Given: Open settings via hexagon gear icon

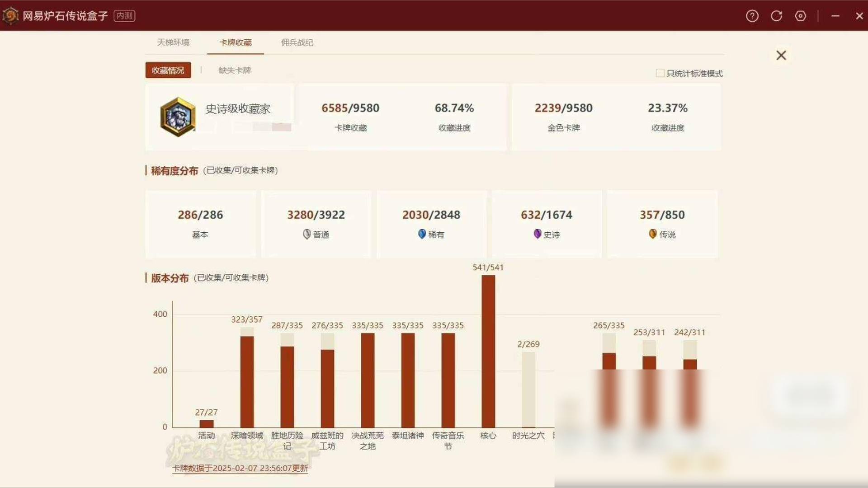Looking at the screenshot, I should coord(800,16).
